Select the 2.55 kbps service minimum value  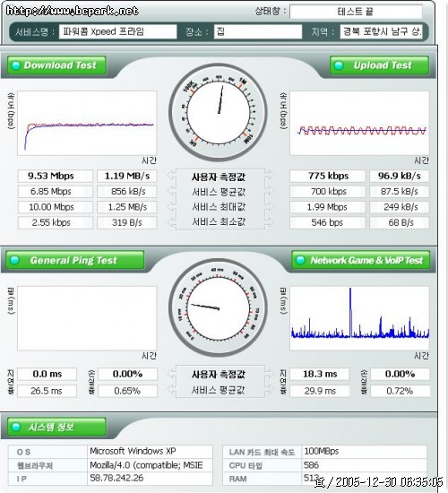click(56, 222)
